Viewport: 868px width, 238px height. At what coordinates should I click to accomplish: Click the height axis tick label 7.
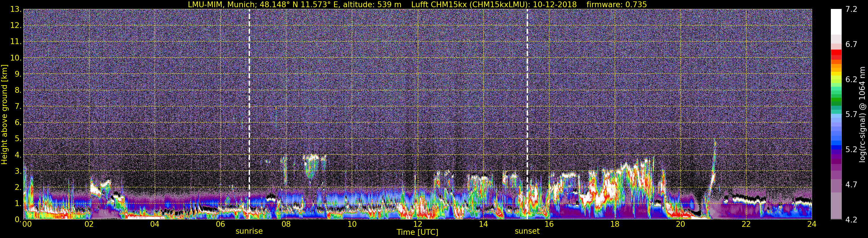(18, 107)
